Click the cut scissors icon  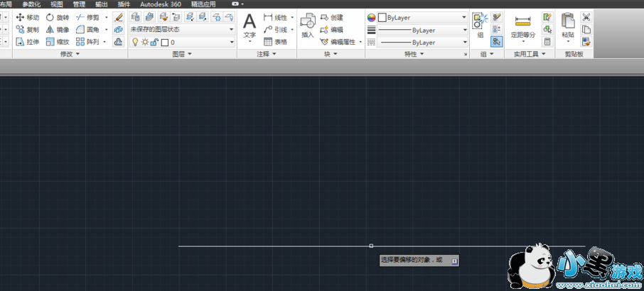pos(586,17)
